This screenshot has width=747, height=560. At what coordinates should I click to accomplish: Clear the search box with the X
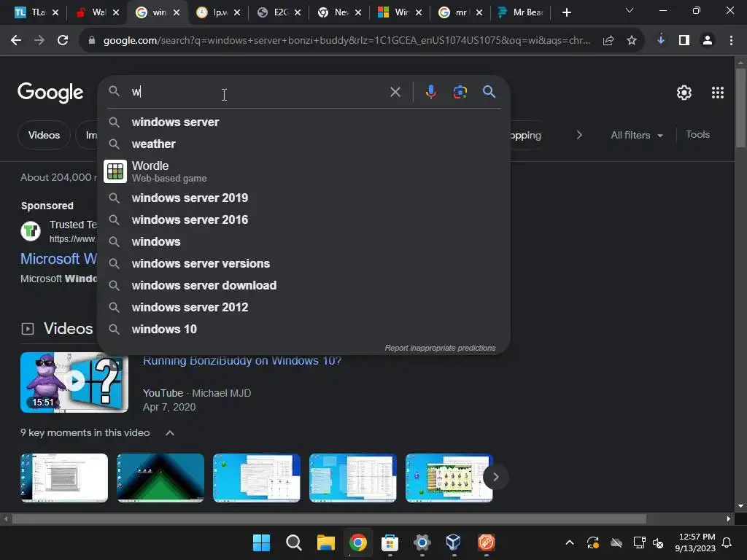[395, 92]
